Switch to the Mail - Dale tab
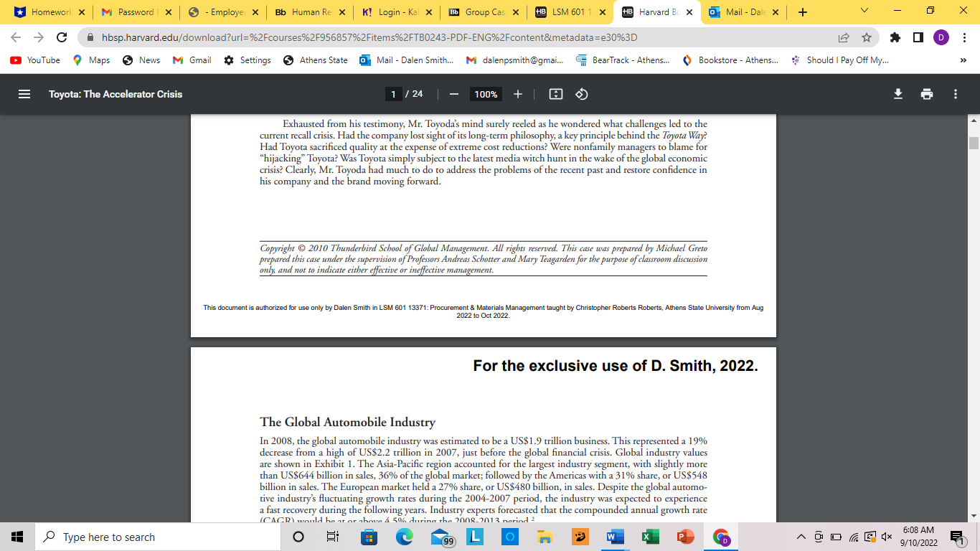The image size is (980, 551). point(743,12)
